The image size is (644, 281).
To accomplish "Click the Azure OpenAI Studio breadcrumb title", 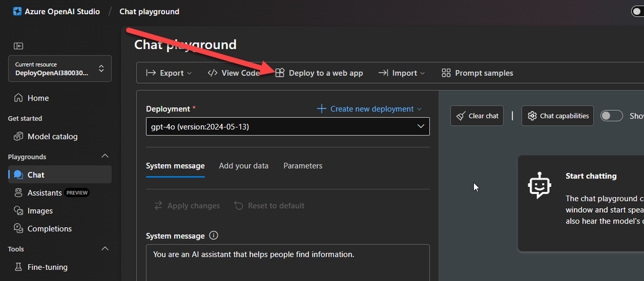I will tap(62, 12).
